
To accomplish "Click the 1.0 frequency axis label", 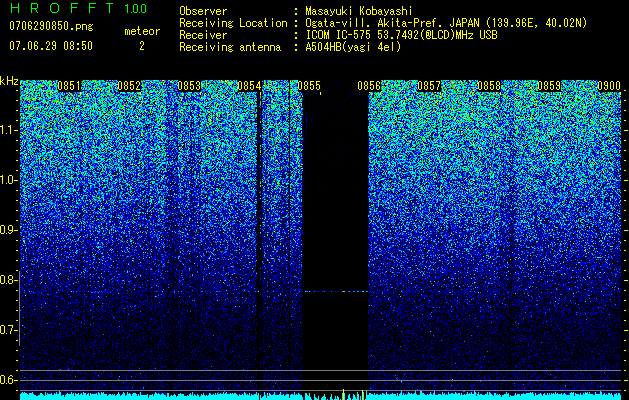I will [7, 180].
